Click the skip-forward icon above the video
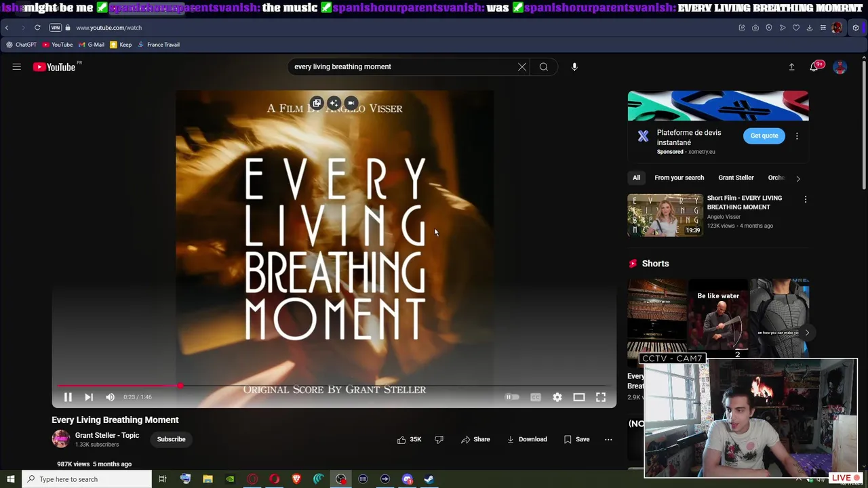The height and width of the screenshot is (488, 868). [x=351, y=103]
